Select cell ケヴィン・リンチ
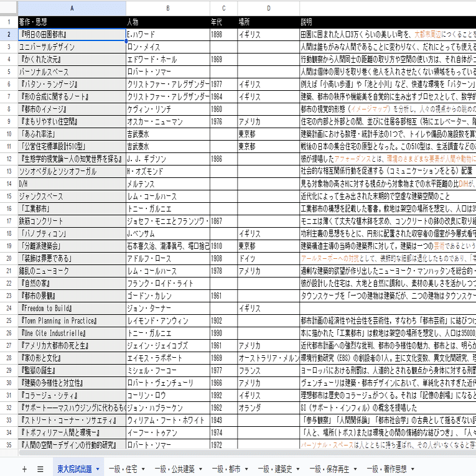 point(168,110)
